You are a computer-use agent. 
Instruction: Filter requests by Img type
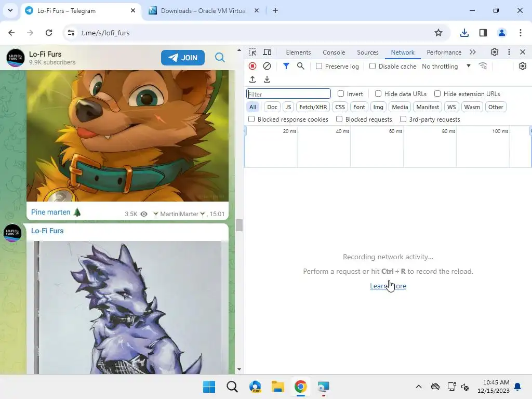(x=378, y=107)
